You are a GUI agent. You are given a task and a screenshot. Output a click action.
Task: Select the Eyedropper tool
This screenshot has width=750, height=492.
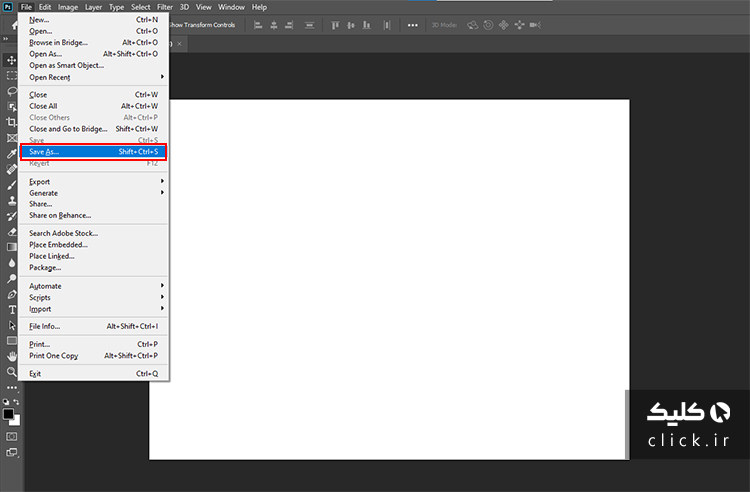11,153
